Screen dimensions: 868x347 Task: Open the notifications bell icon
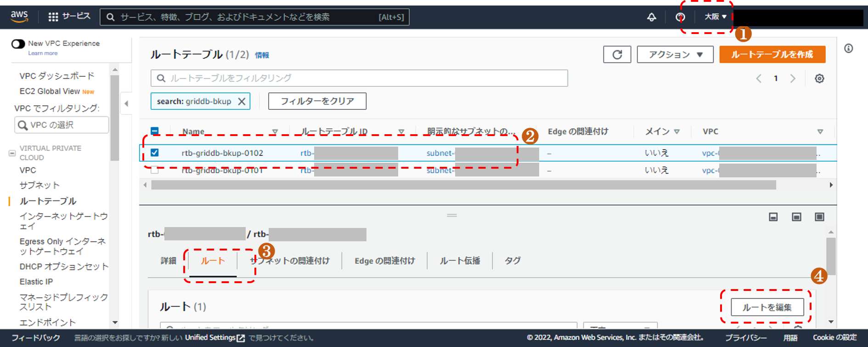pos(651,17)
